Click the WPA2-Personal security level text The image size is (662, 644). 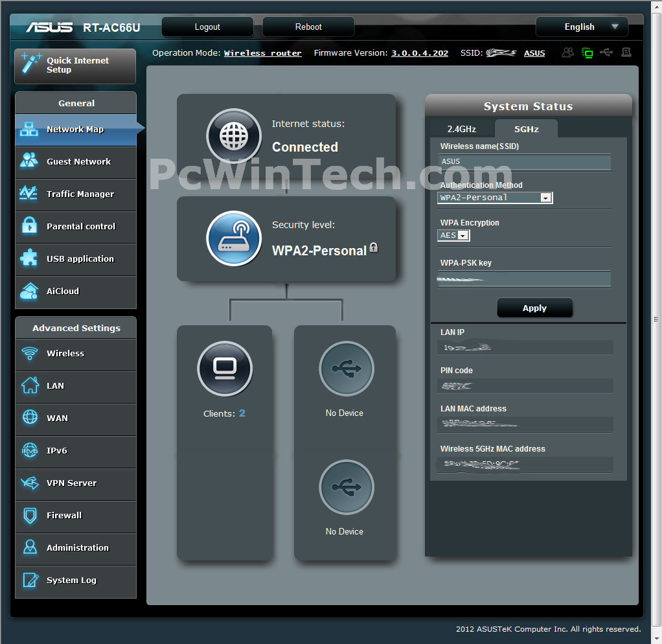tap(319, 251)
